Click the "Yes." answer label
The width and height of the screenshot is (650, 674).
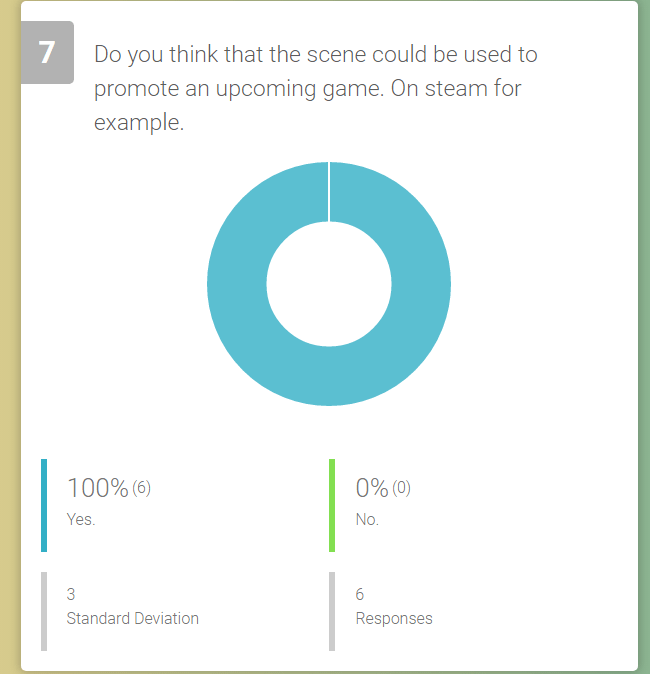[x=81, y=520]
